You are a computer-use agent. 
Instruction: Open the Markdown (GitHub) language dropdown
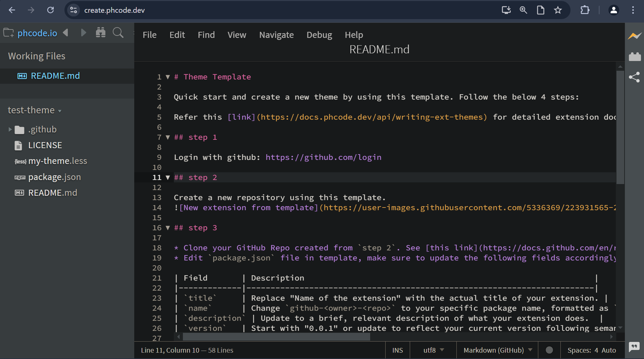pos(497,350)
